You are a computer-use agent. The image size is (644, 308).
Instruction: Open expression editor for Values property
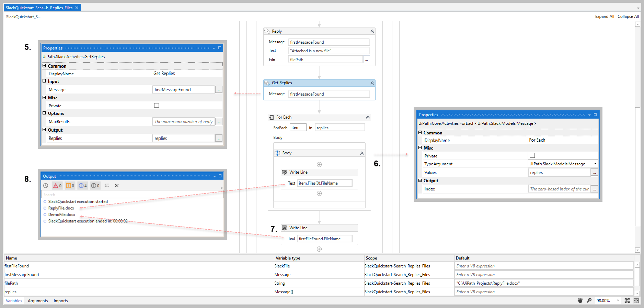595,173
